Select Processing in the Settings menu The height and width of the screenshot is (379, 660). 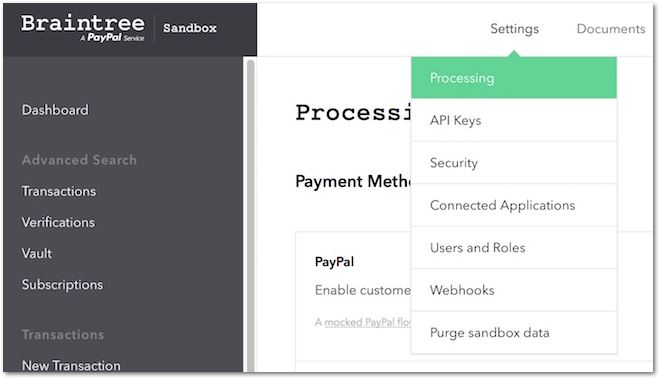coord(514,78)
